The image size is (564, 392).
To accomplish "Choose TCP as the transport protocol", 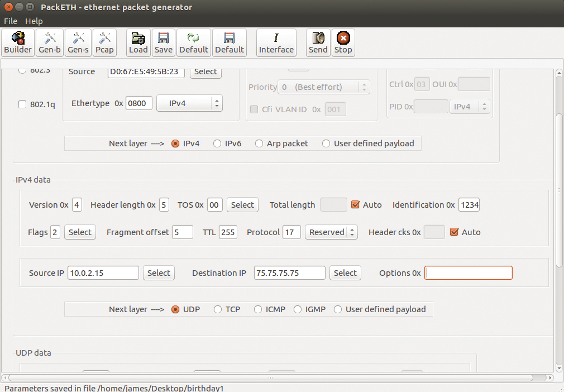I will [217, 309].
